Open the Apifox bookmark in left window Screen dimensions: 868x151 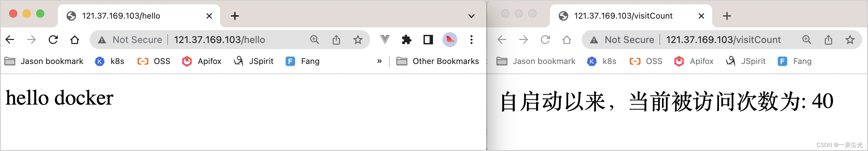click(202, 61)
